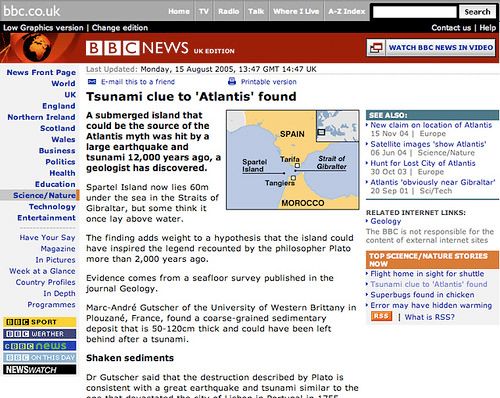Screen dimensions: 500x398
Task: Click the printer icon for printable version
Action: [232, 81]
